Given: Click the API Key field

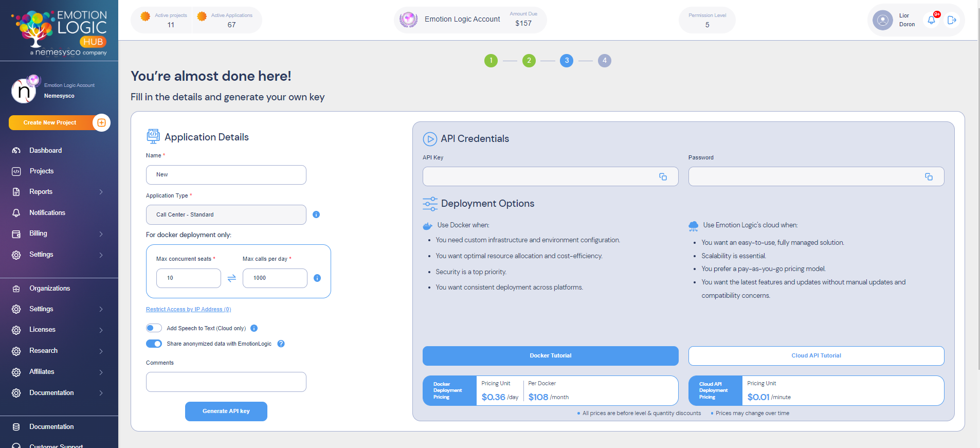Looking at the screenshot, I should click(551, 176).
